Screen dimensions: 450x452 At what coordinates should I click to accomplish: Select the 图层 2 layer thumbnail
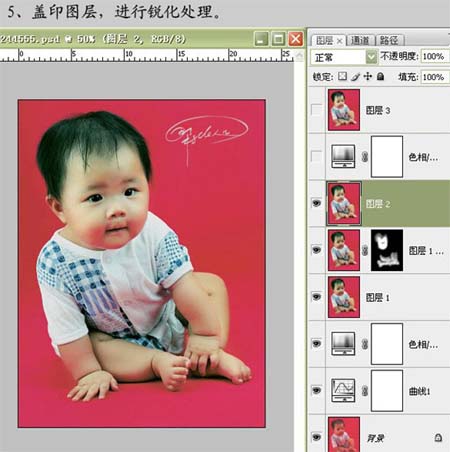pyautogui.click(x=344, y=203)
